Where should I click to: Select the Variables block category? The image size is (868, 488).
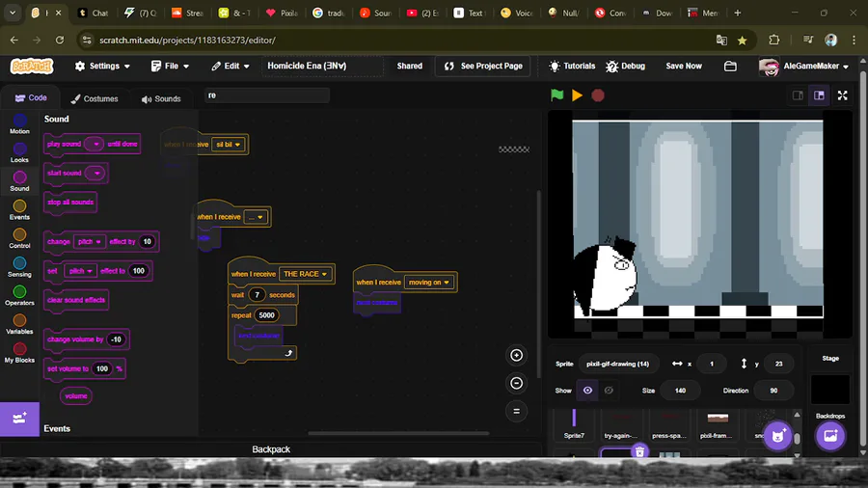click(x=19, y=325)
